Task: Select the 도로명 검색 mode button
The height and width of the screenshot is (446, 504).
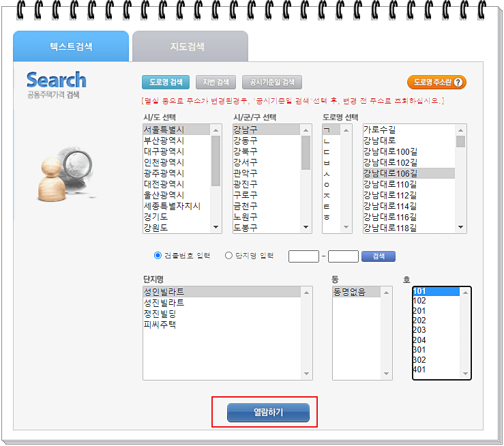Action: pyautogui.click(x=166, y=83)
